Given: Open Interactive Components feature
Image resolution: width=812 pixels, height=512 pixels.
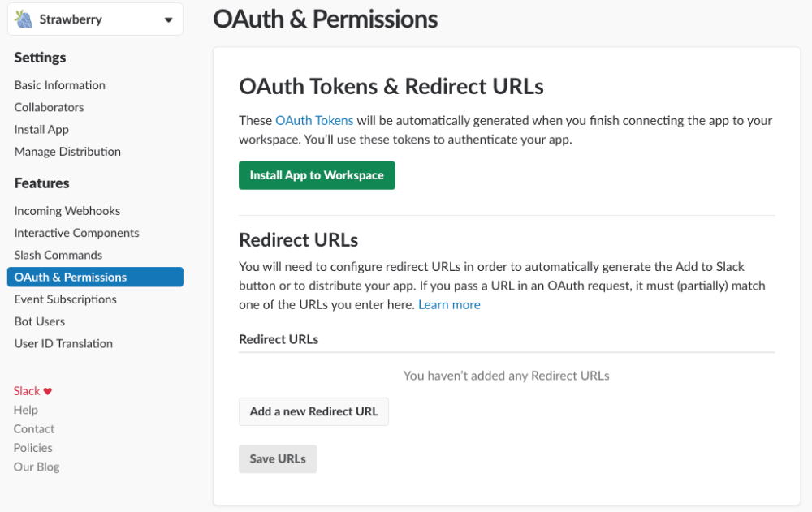Looking at the screenshot, I should [x=76, y=233].
